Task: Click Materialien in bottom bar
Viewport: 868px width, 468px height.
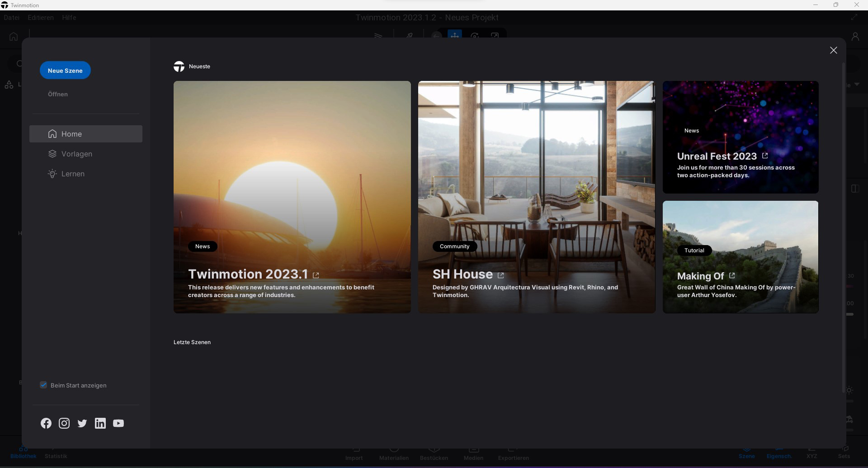Action: click(394, 455)
